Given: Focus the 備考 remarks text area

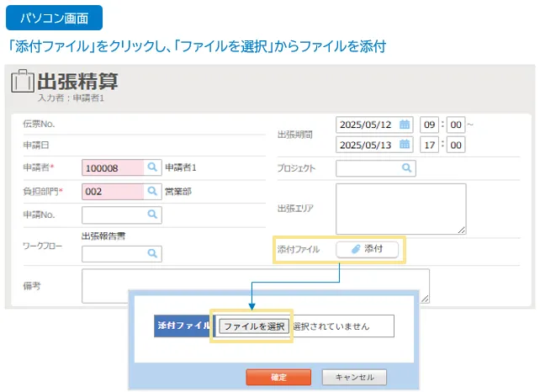Looking at the screenshot, I should click(x=252, y=286).
